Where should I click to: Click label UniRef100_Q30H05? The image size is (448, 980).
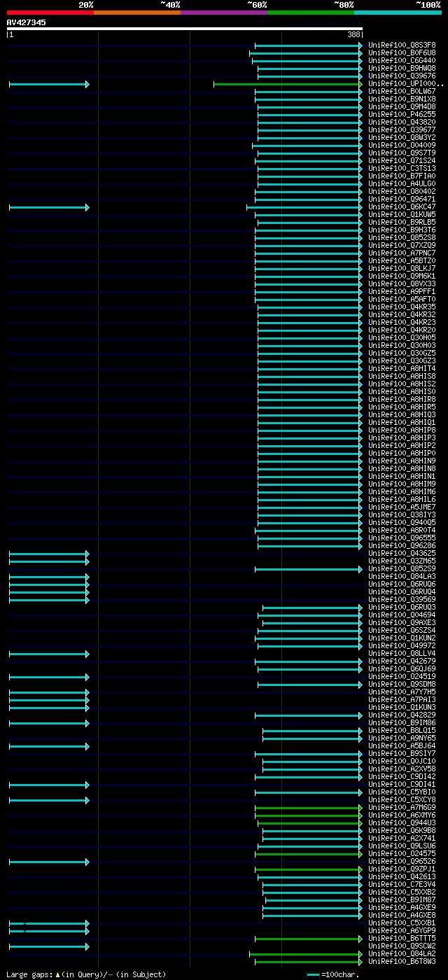[402, 337]
